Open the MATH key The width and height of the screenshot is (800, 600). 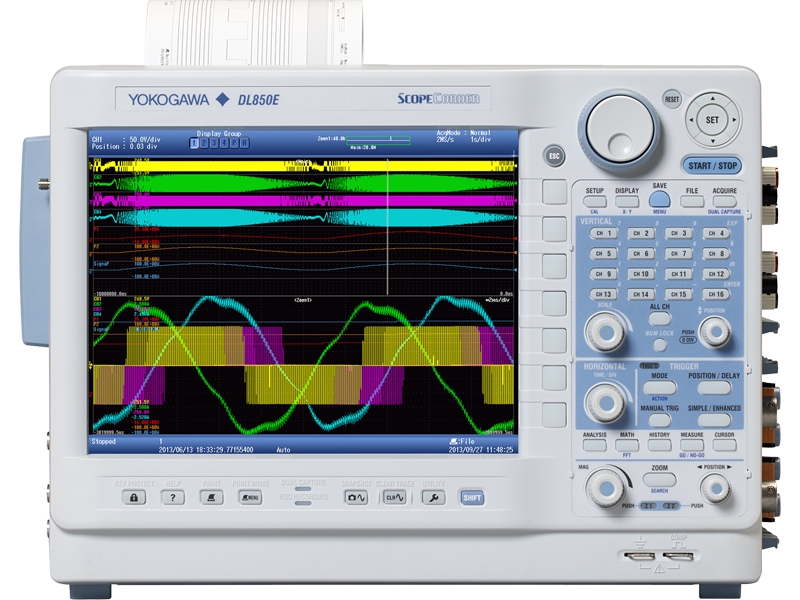click(x=627, y=445)
